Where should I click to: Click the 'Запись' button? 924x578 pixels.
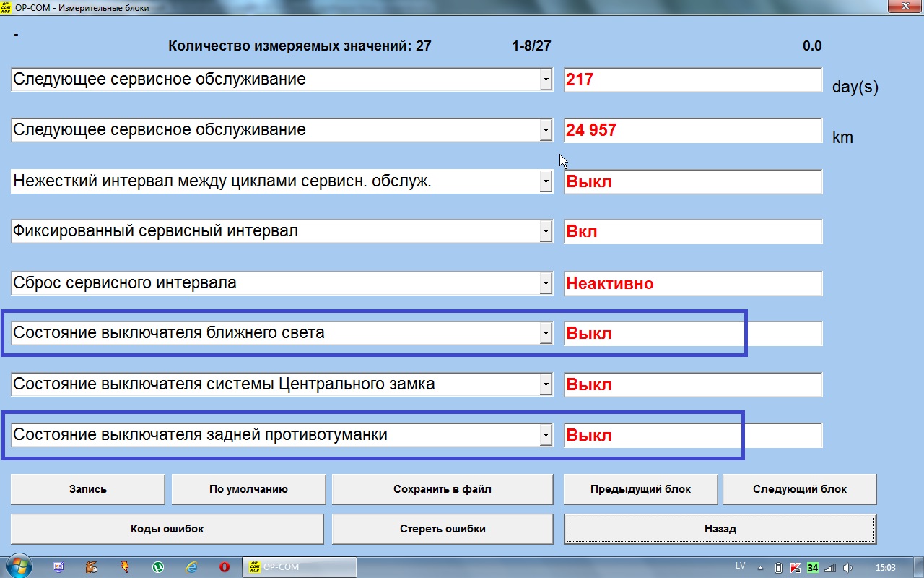(87, 489)
